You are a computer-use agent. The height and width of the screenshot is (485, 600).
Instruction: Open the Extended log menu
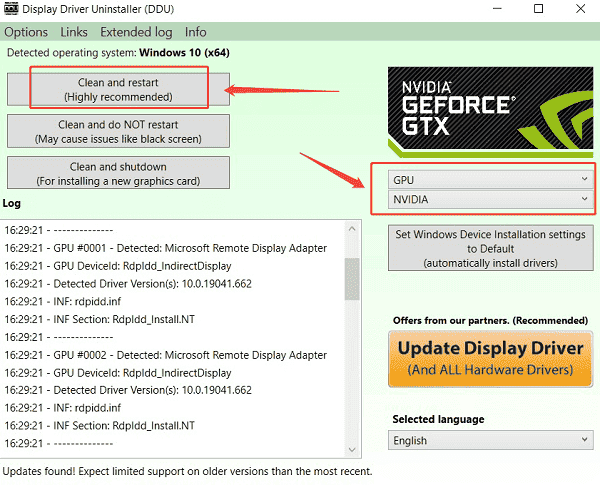point(135,32)
